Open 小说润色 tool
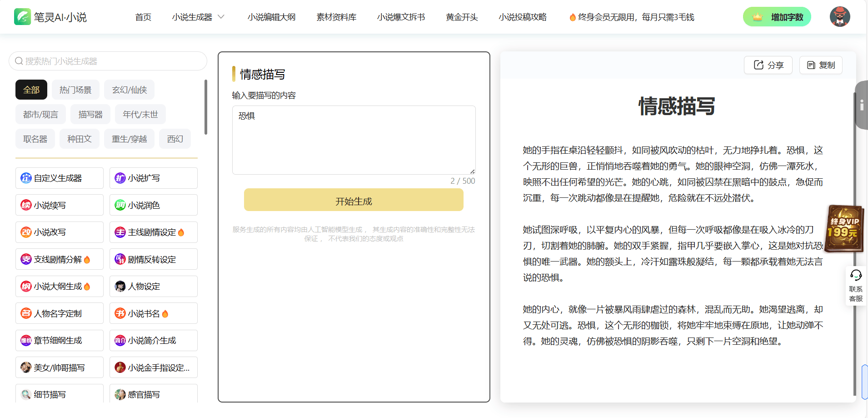868x418 pixels. coord(154,205)
